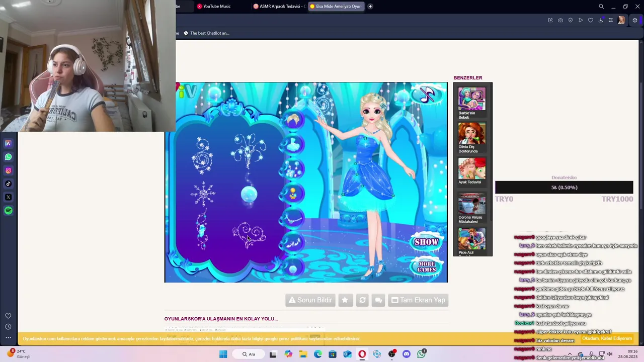Open a new browser tab
The image size is (644, 362).
tap(370, 7)
